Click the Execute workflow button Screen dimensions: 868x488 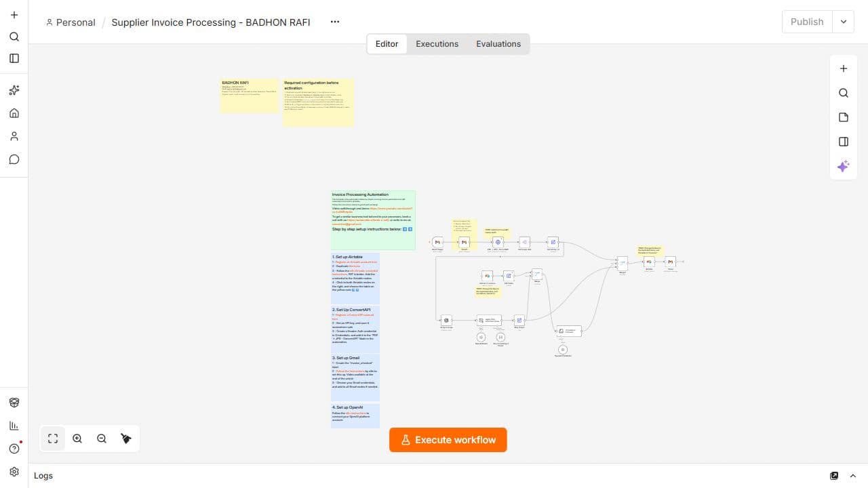[x=448, y=440]
